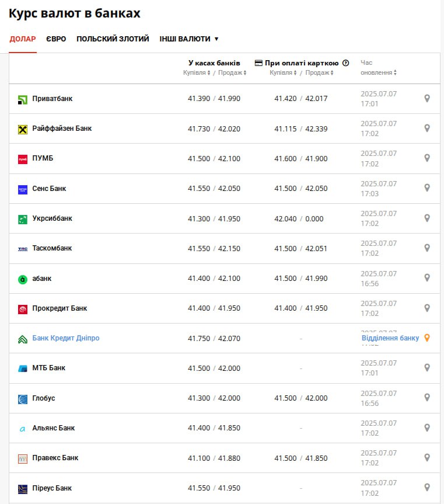Click the Відділення банку link
Screen dimensions: 444x504
(x=390, y=338)
